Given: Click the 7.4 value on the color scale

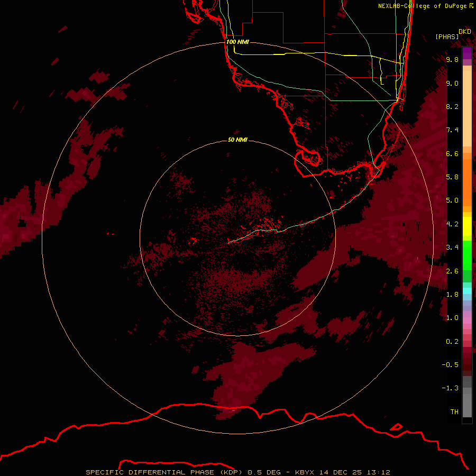Looking at the screenshot, I should (452, 130).
